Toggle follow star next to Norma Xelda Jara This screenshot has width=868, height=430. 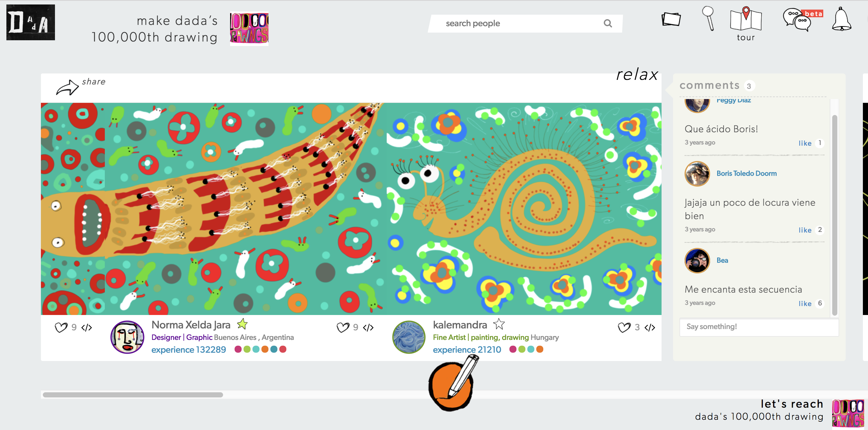242,324
